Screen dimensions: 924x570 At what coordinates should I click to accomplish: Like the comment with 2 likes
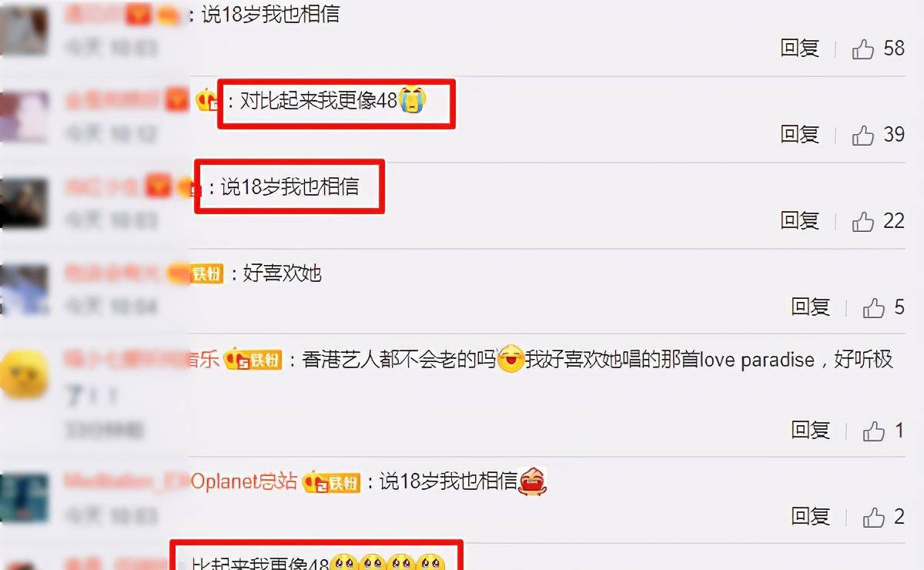tap(874, 517)
